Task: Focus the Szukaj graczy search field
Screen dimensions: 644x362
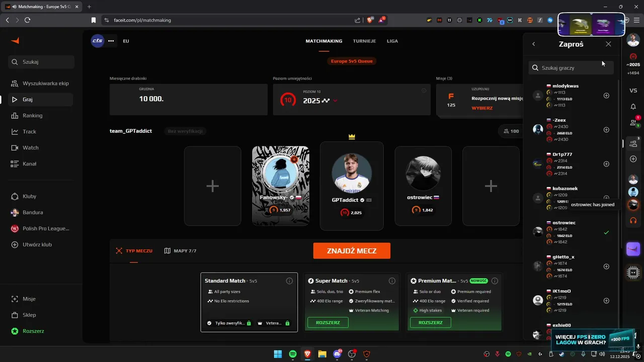Action: tap(571, 68)
